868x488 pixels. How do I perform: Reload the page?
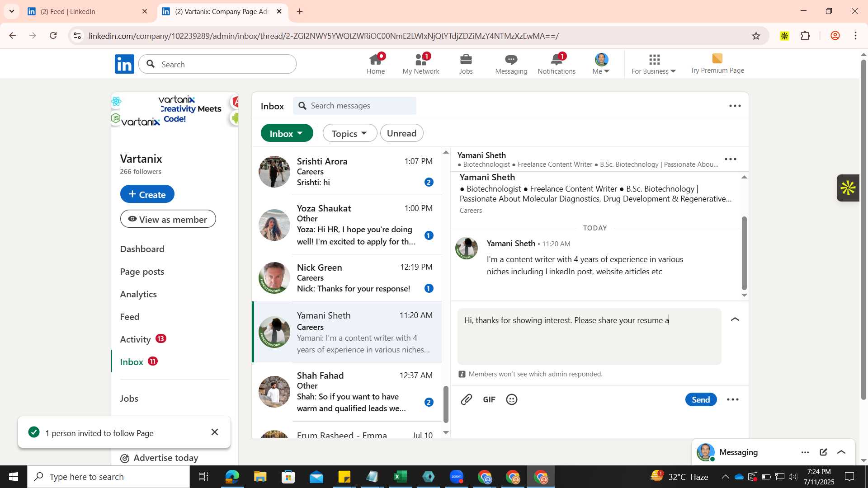pos(53,36)
